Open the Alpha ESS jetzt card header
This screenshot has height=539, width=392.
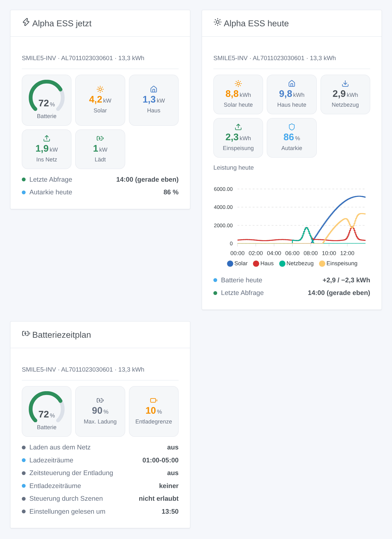pyautogui.click(x=100, y=23)
